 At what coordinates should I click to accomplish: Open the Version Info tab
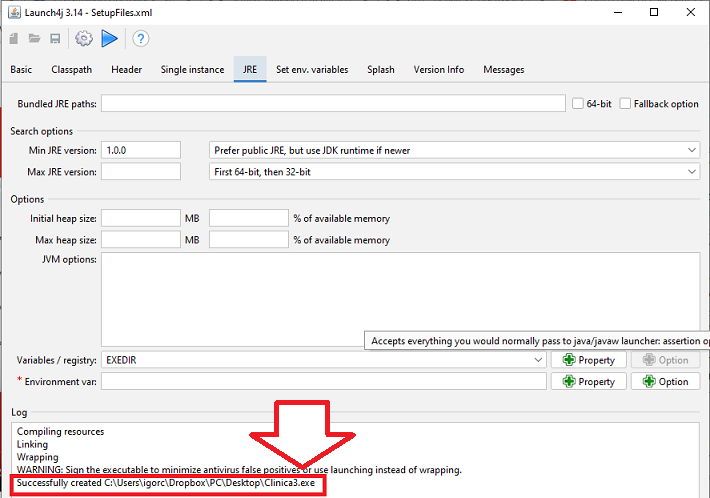(438, 70)
